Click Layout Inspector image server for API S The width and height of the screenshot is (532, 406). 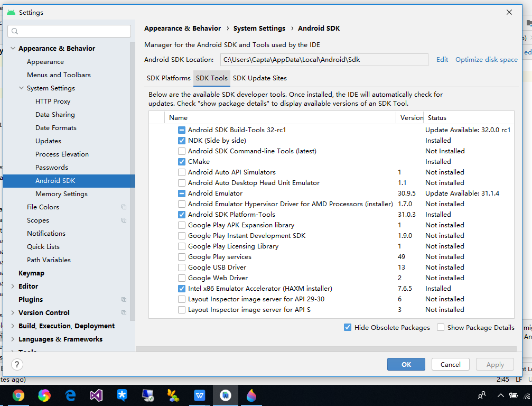tap(249, 310)
